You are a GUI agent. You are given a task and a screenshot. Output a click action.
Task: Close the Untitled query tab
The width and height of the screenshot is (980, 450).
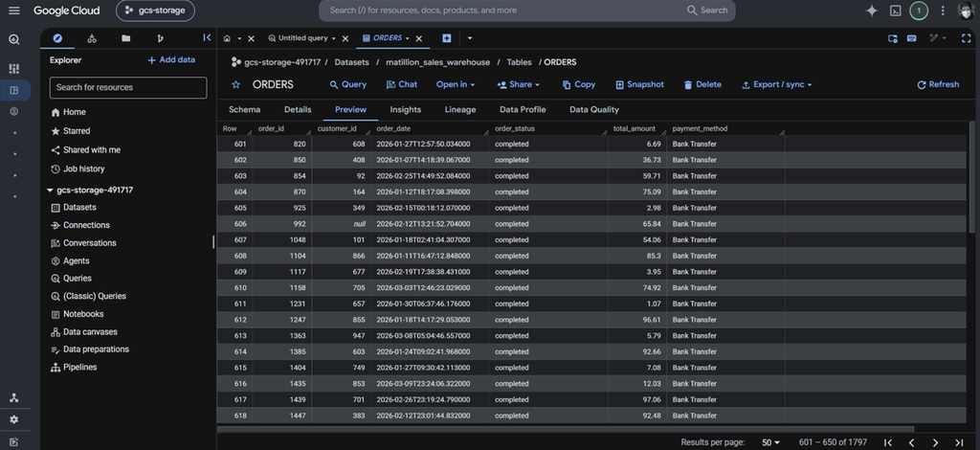tap(345, 38)
